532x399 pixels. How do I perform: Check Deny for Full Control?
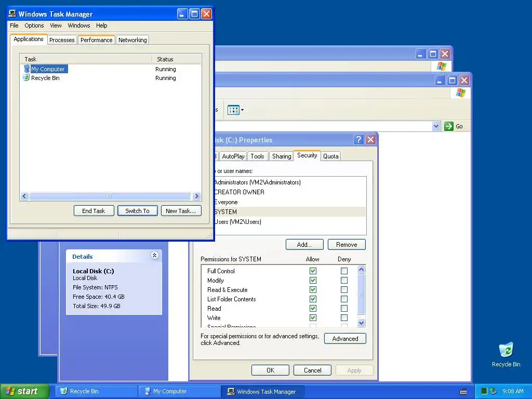coord(344,271)
